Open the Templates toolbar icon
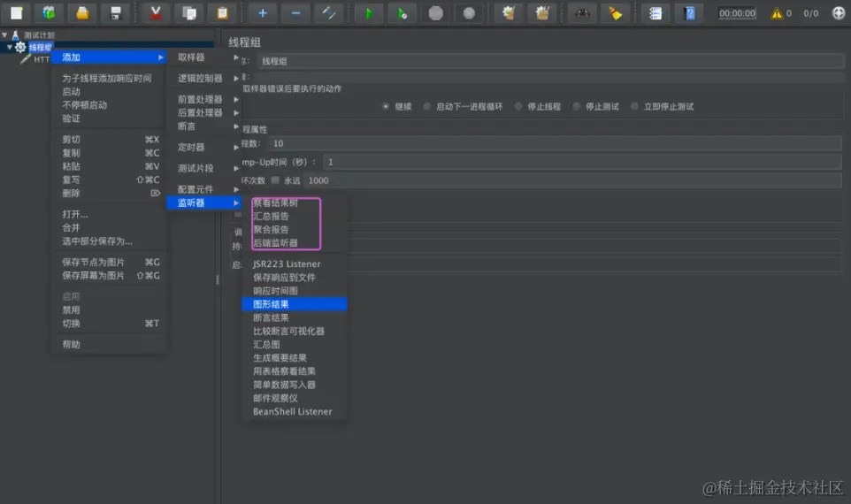 49,13
